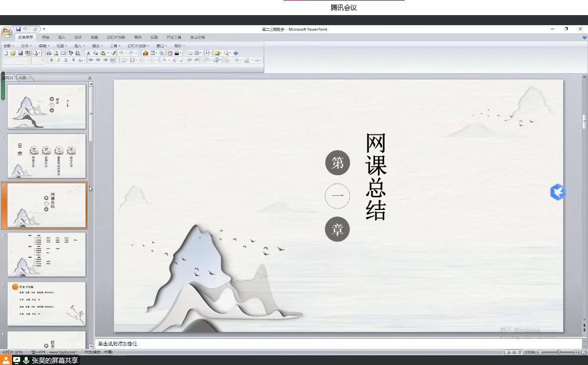Click the Slide Show view button in status bar
Image resolution: width=588 pixels, height=365 pixels.
pos(520,352)
